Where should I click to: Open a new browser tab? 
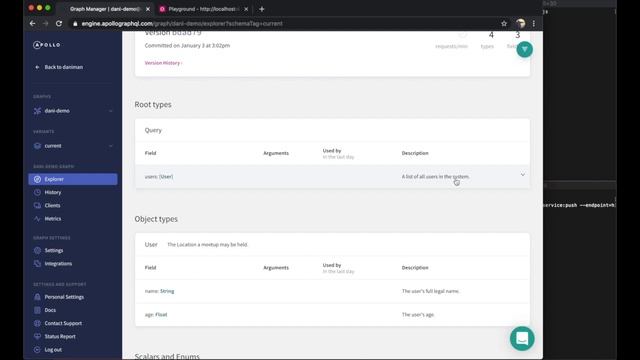click(262, 9)
